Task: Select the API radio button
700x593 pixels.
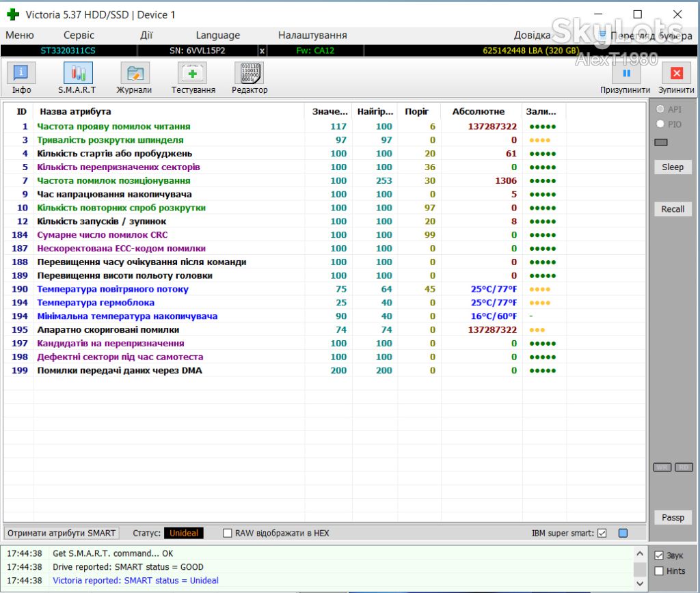Action: pos(660,109)
